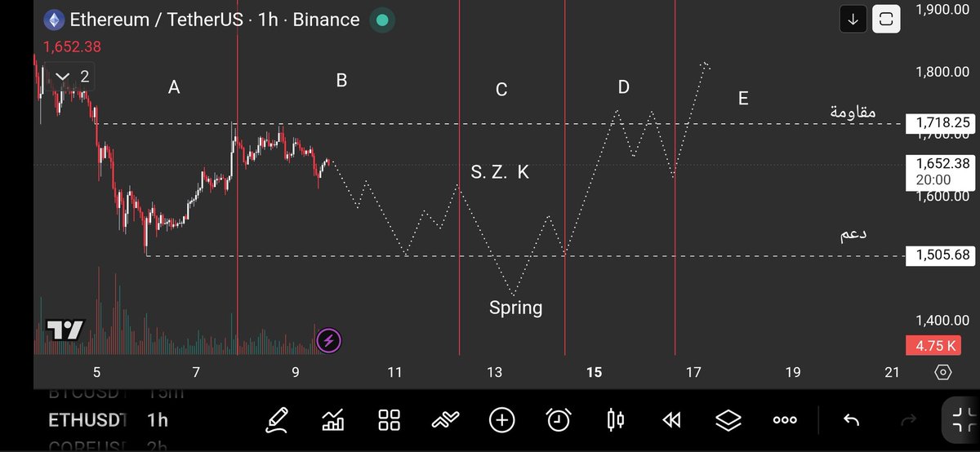Tap the redo arrow
Viewport: 980px width, 452px height.
[x=908, y=420]
